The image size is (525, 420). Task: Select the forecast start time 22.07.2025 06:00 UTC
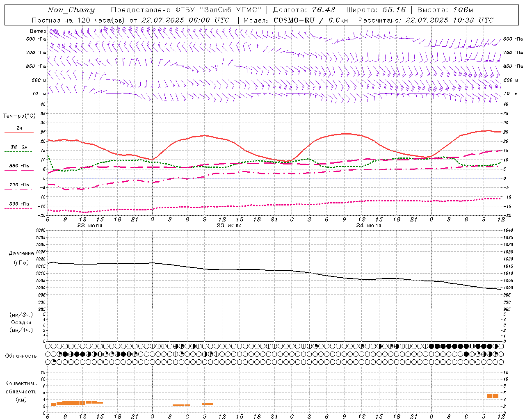coord(185,20)
